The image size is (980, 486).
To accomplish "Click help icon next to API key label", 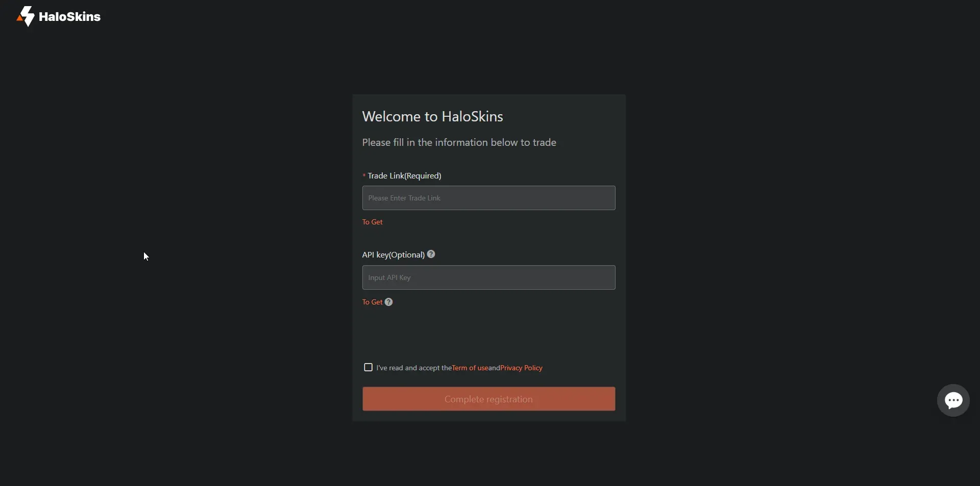I will coord(432,254).
